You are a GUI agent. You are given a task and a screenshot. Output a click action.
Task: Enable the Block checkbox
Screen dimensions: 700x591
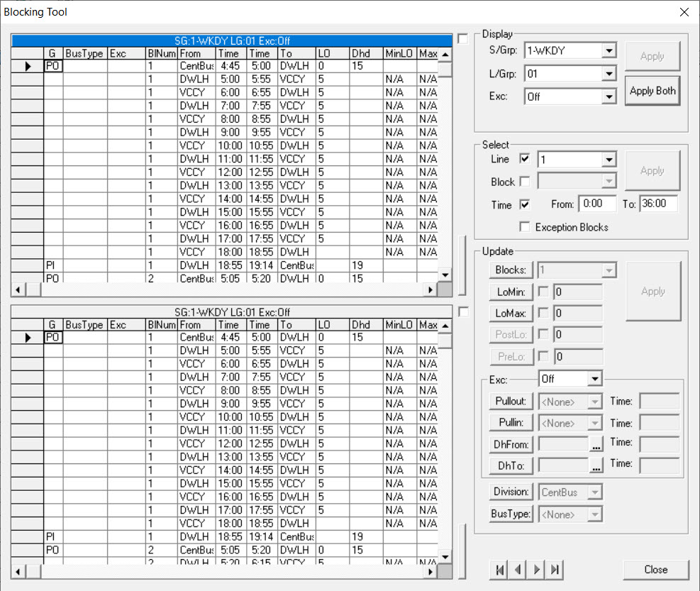tap(524, 181)
